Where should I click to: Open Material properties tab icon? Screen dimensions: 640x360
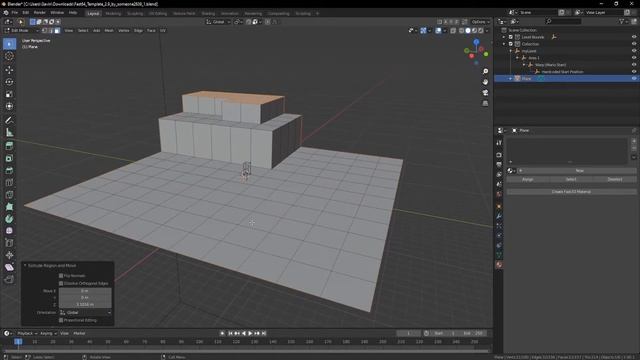click(499, 265)
